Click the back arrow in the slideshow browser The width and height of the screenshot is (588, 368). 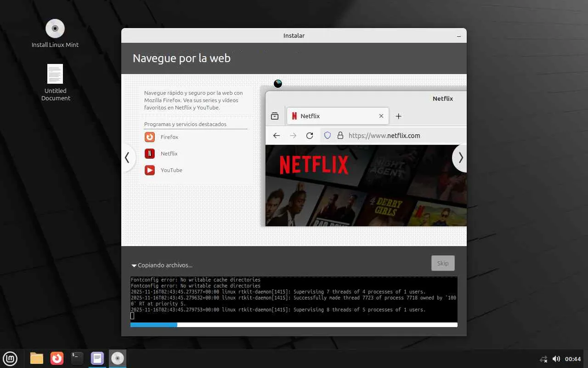click(x=277, y=135)
